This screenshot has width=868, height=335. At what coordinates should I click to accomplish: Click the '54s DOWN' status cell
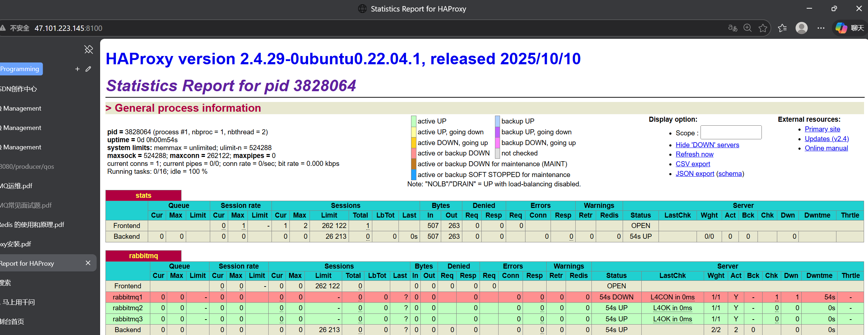(x=617, y=297)
